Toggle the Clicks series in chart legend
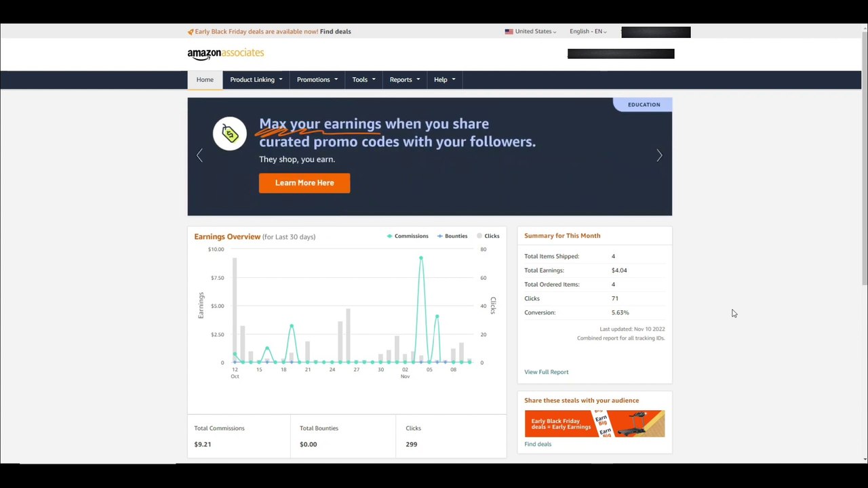Screen dimensions: 868x488 [488, 236]
